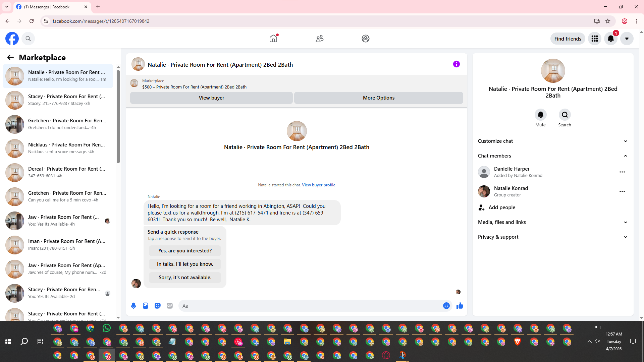Click the browser address bar URL

(x=101, y=21)
